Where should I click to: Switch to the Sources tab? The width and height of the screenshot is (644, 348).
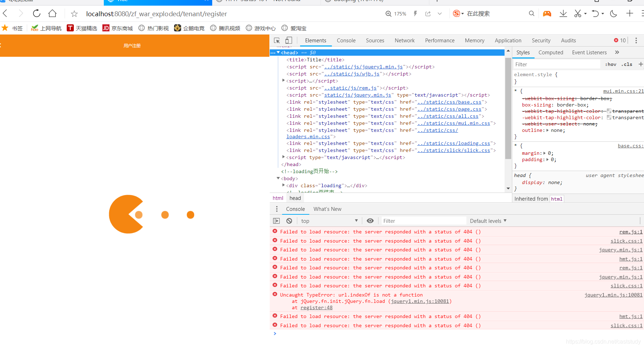coord(375,41)
